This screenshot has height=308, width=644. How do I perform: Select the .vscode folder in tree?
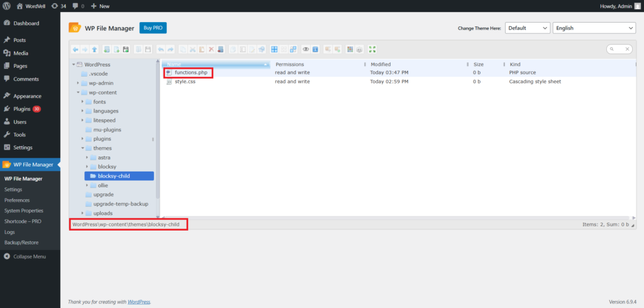pyautogui.click(x=97, y=74)
